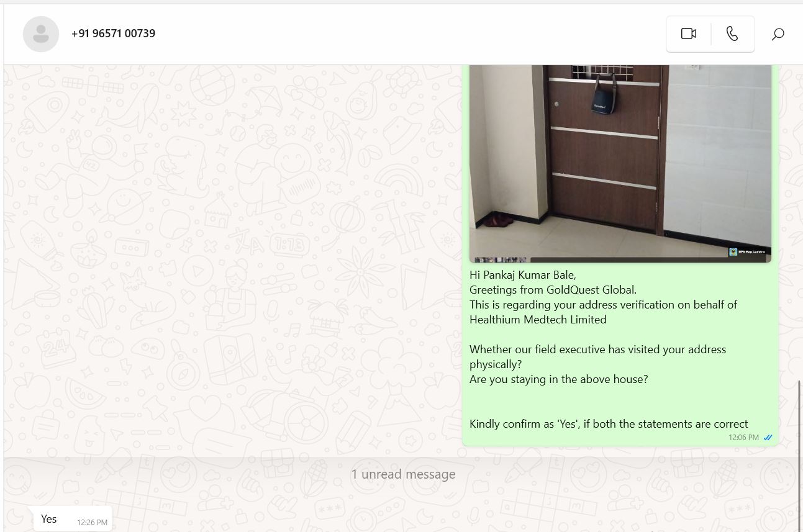Click the 'Kindly confirm as Yes' line
Image resolution: width=803 pixels, height=532 pixels.
(x=609, y=424)
